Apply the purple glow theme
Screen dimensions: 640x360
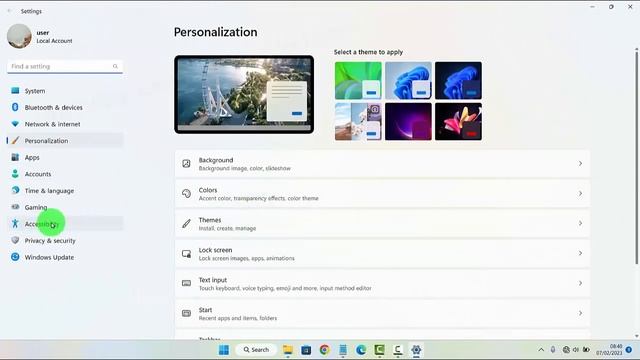point(408,121)
